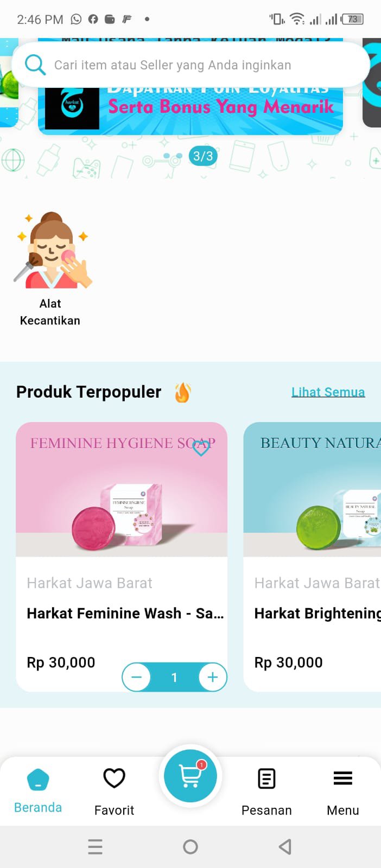381x868 pixels.
Task: Focus the search field for items or sellers
Action: pos(190,65)
